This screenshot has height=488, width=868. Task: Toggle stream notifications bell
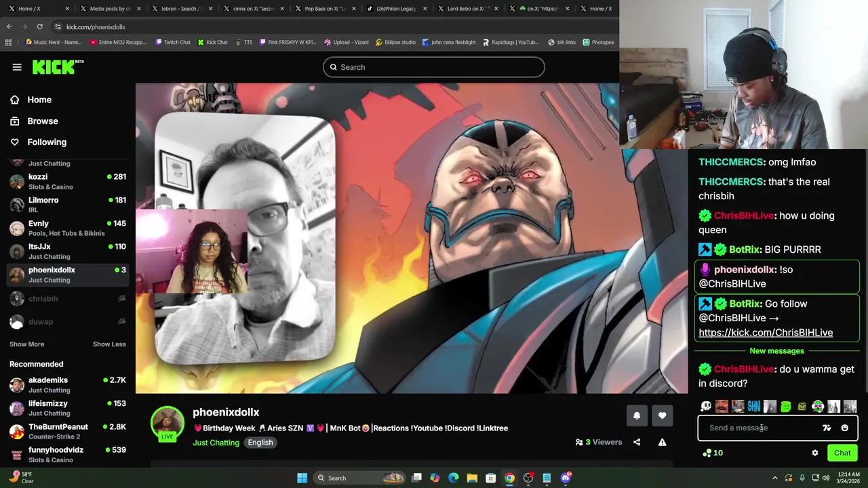pos(637,416)
